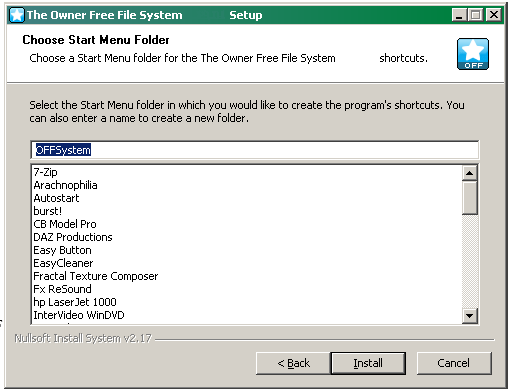The image size is (510, 390).
Task: Click the Install button
Action: 368,363
